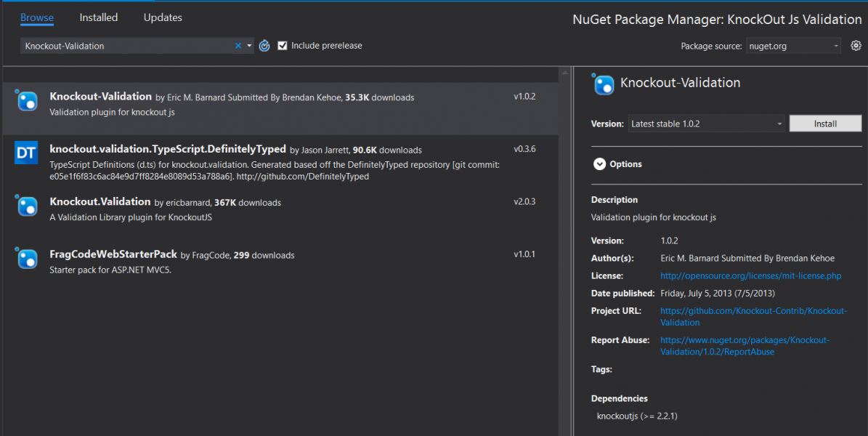868x436 pixels.
Task: Click the Date published Friday, July 5, 2013 value
Action: (x=718, y=293)
